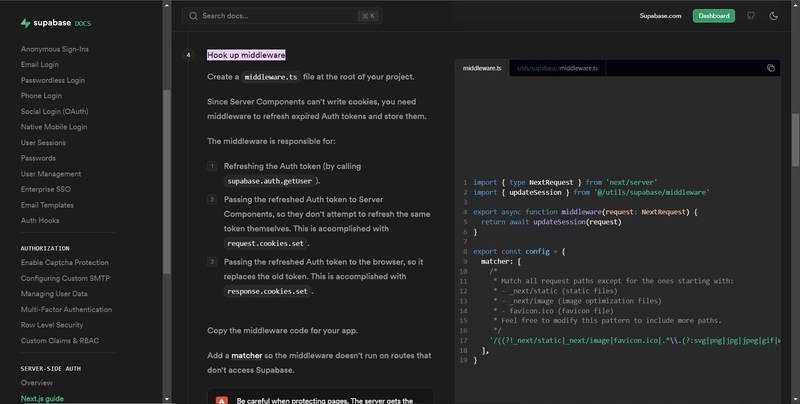Click the warning icon in the admonition

click(221, 400)
